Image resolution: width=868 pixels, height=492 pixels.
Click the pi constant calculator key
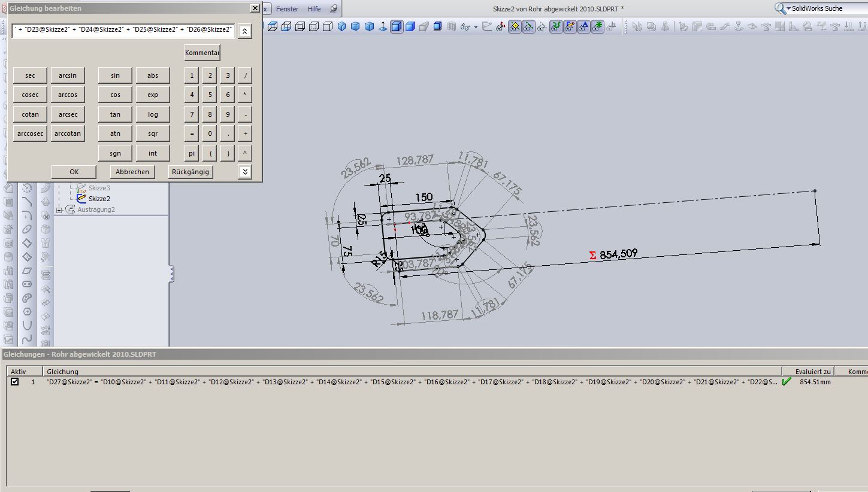click(x=192, y=153)
